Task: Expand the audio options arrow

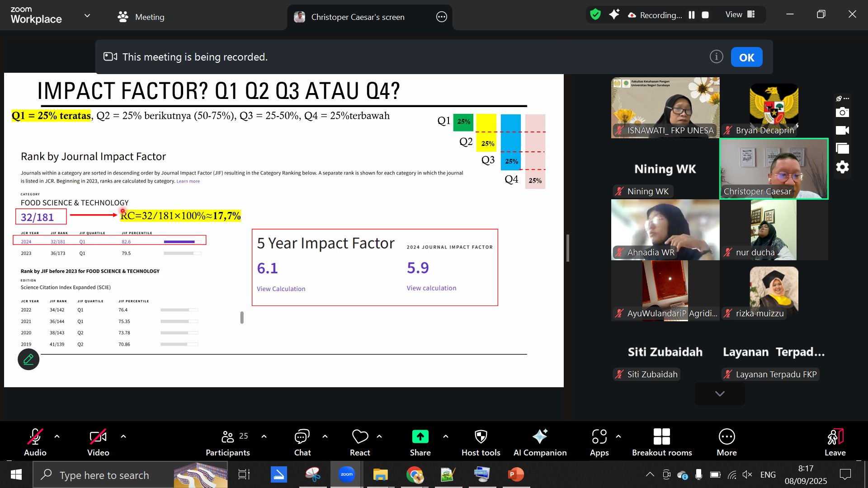Action: (57, 436)
